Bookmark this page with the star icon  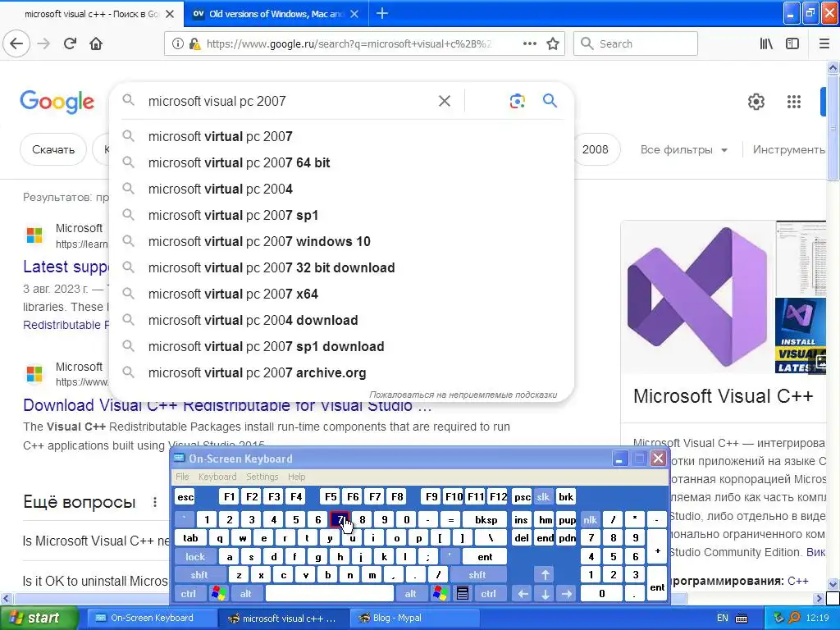coord(553,43)
